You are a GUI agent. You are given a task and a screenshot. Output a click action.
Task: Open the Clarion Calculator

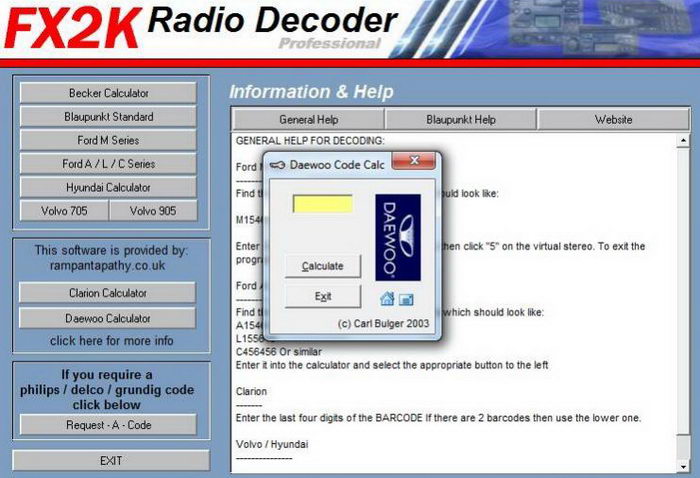point(108,293)
